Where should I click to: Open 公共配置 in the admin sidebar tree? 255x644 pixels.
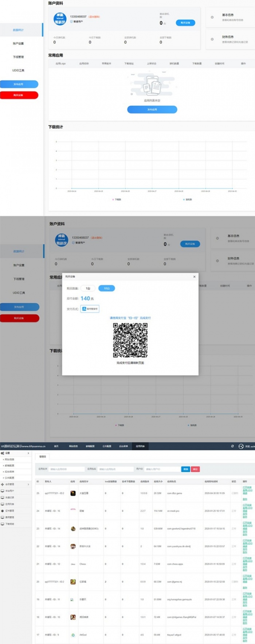coord(9,478)
